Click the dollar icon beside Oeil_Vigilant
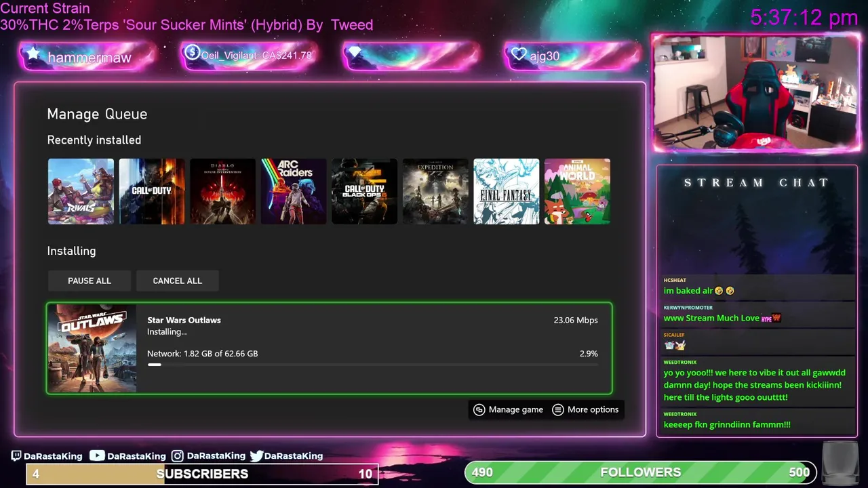This screenshot has height=488, width=868. click(x=192, y=53)
